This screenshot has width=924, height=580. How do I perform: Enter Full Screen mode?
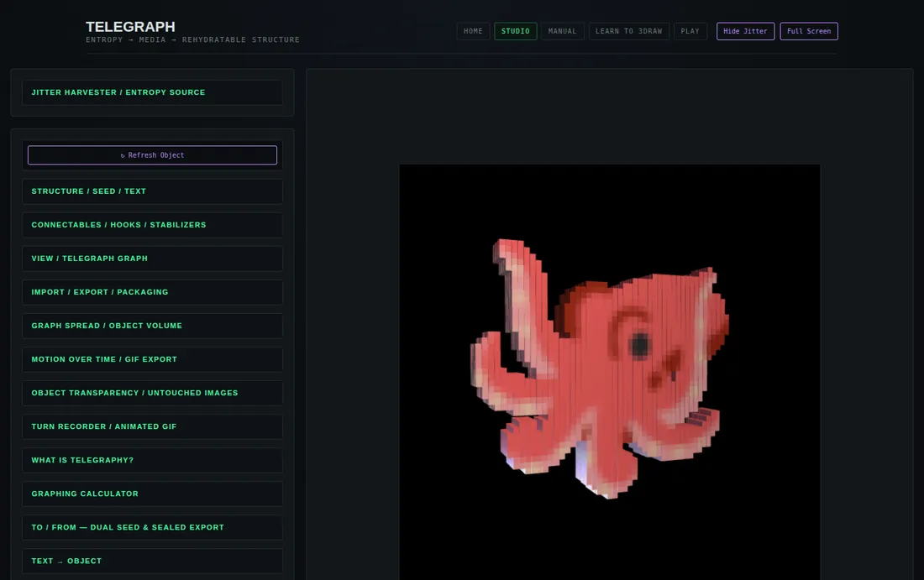pyautogui.click(x=809, y=31)
